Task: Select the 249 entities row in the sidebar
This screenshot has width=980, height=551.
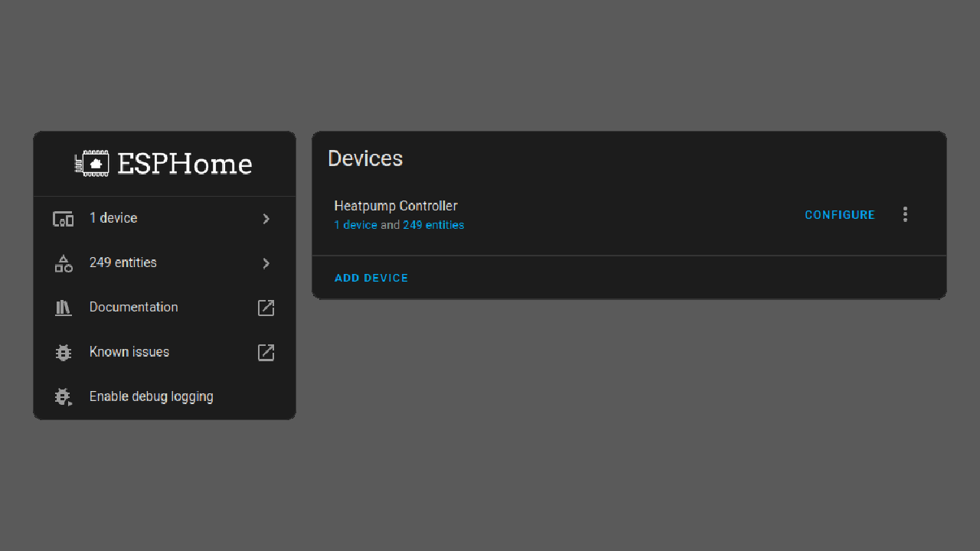Action: click(x=122, y=262)
